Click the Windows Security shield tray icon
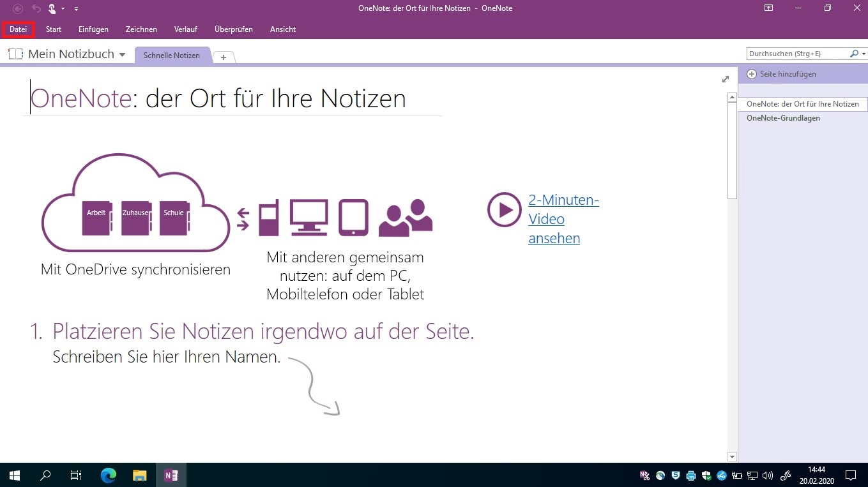Image resolution: width=868 pixels, height=487 pixels. (x=706, y=475)
